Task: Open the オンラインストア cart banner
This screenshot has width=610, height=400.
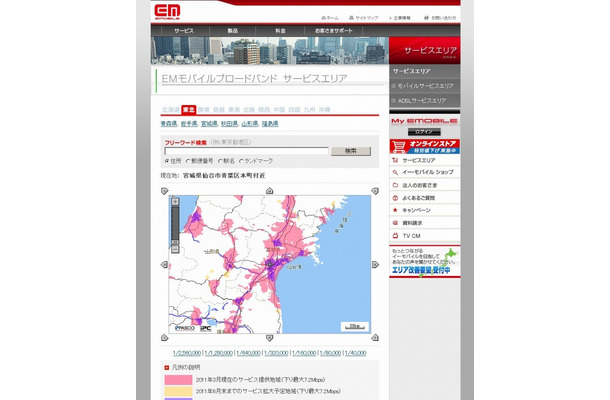Action: point(425,146)
